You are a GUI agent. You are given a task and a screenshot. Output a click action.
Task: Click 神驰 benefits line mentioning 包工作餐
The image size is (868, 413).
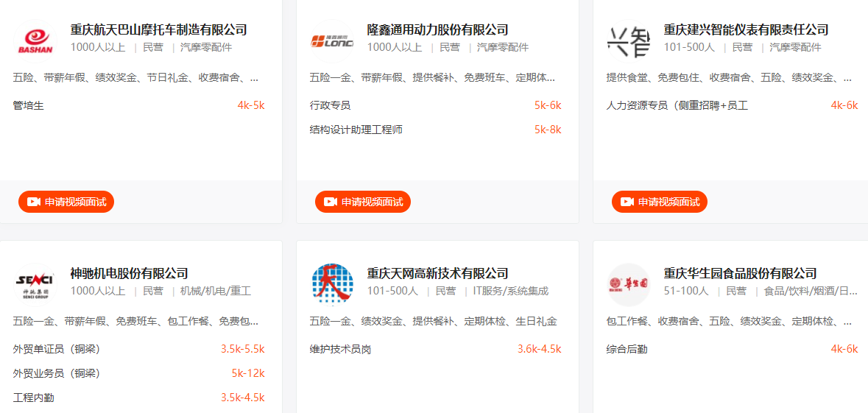click(135, 321)
